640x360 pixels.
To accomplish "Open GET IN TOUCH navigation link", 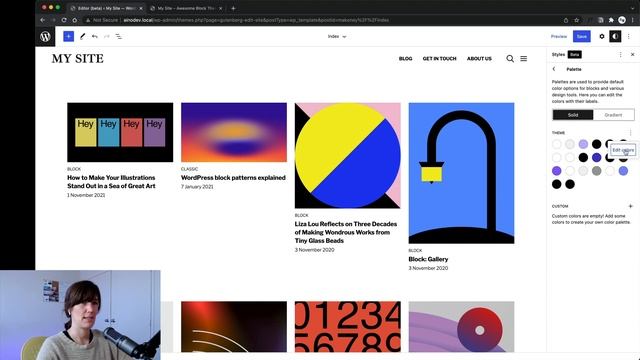I will 439,58.
